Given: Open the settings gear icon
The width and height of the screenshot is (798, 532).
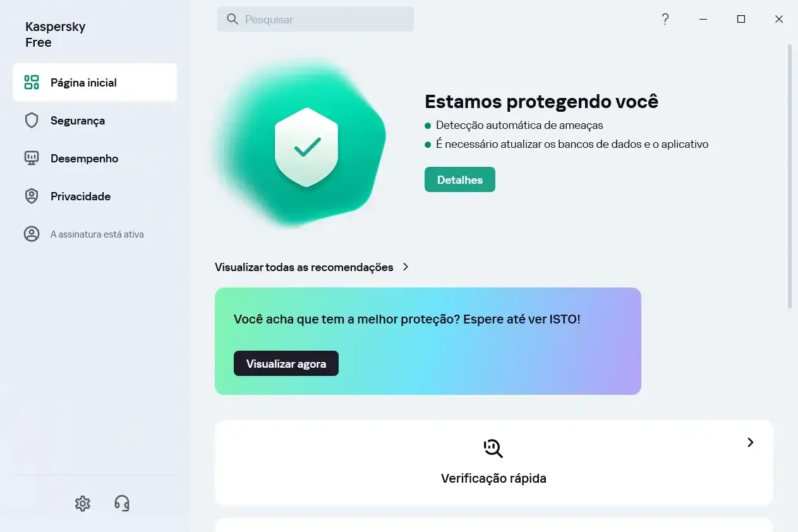Looking at the screenshot, I should coord(83,503).
